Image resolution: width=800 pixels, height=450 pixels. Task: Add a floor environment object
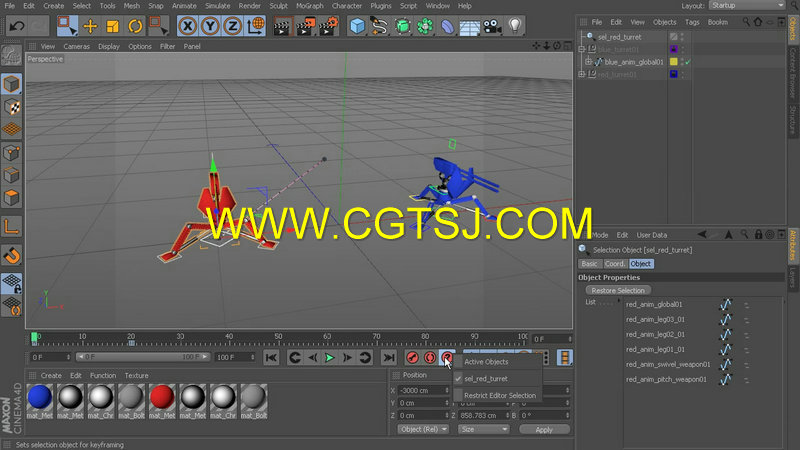click(469, 27)
